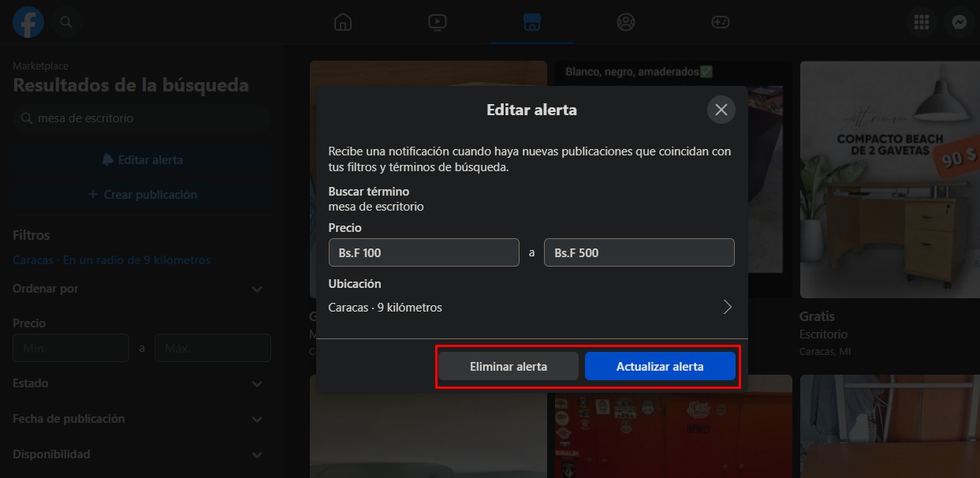Click the 'mesa de escritorio' term in dialog
The width and height of the screenshot is (980, 478).
click(x=376, y=207)
